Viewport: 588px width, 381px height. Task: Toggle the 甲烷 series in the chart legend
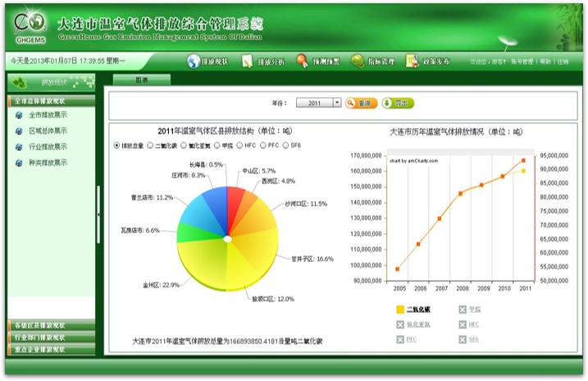point(463,310)
